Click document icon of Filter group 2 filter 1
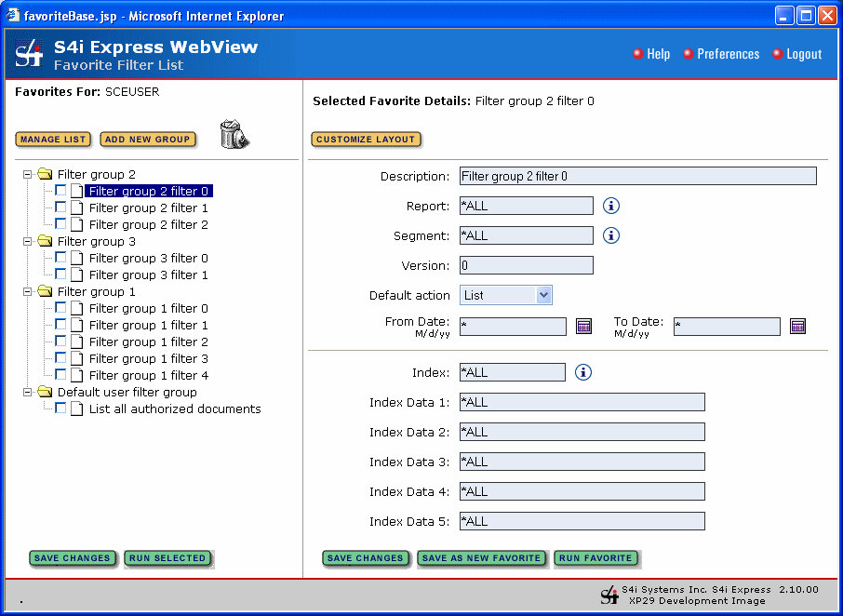 click(77, 208)
